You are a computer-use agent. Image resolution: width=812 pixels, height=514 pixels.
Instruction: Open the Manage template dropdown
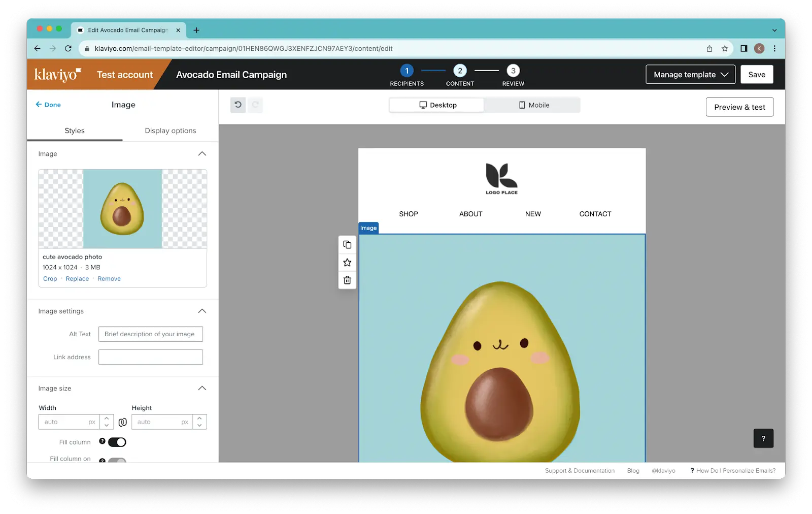(690, 75)
